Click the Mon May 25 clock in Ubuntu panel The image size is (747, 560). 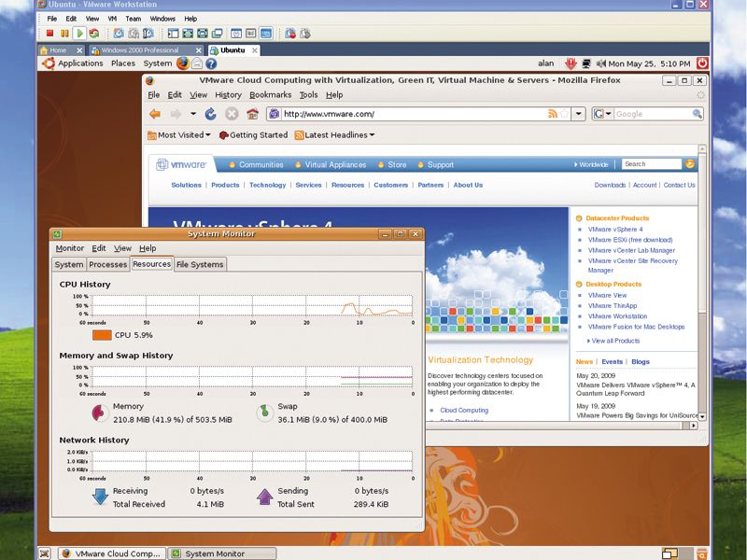(x=649, y=63)
